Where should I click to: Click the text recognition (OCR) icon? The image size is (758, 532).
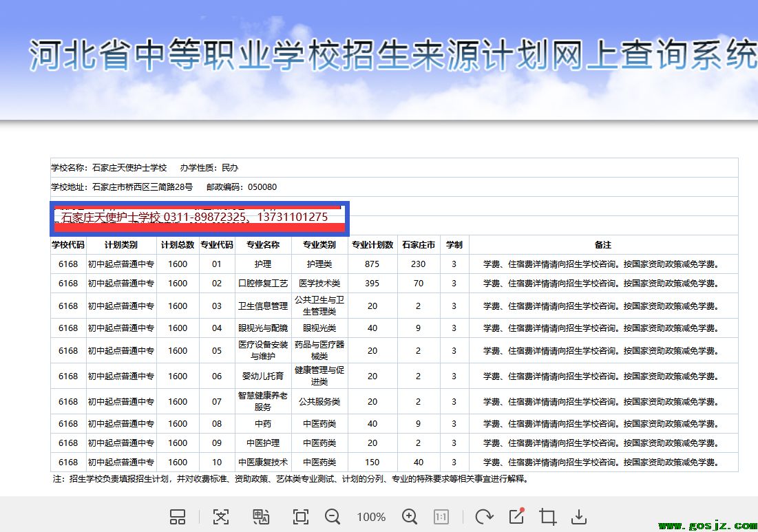pyautogui.click(x=221, y=517)
